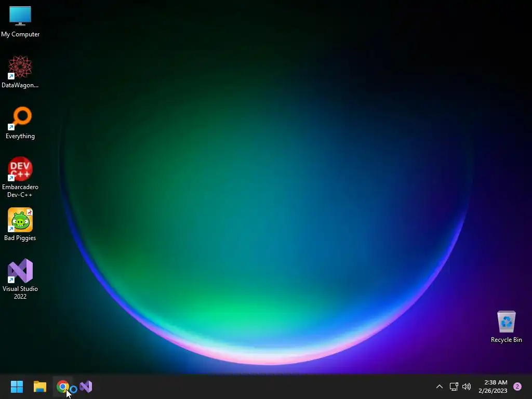
Task: Open the notification badge showing 2
Action: (x=517, y=387)
